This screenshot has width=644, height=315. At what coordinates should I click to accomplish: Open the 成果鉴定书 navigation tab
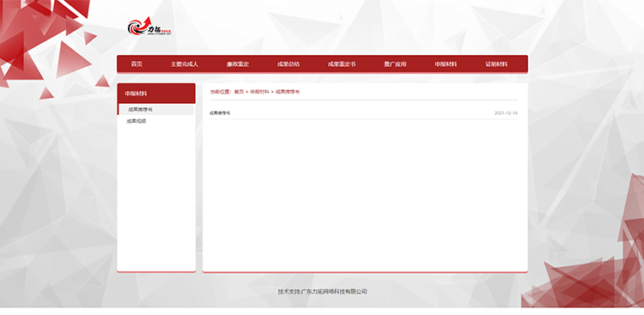342,64
